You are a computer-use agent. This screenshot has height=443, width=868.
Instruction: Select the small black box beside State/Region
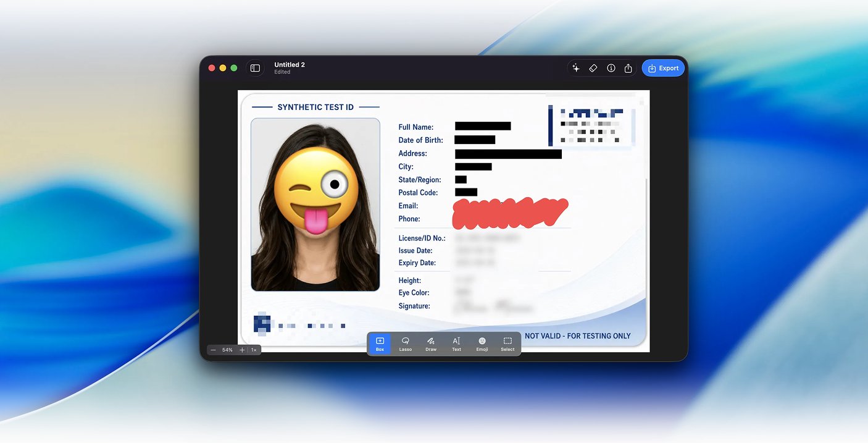click(x=461, y=180)
